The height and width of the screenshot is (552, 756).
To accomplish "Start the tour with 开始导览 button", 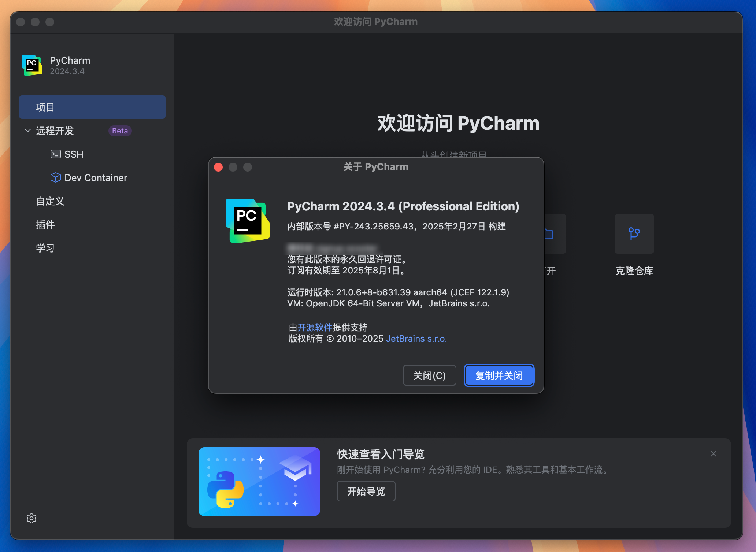I will (x=366, y=491).
